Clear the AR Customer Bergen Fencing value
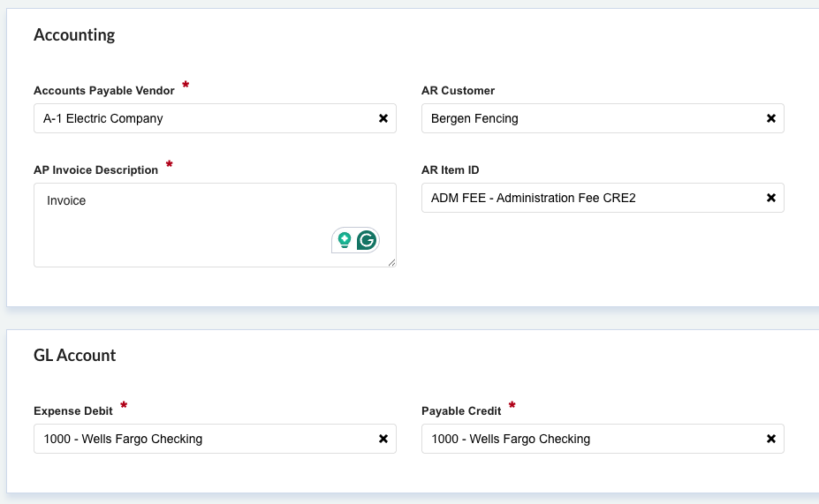 (771, 118)
